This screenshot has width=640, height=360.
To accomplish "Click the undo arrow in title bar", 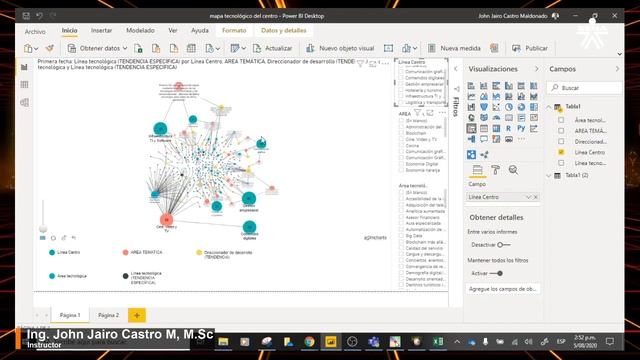I will pyautogui.click(x=39, y=16).
